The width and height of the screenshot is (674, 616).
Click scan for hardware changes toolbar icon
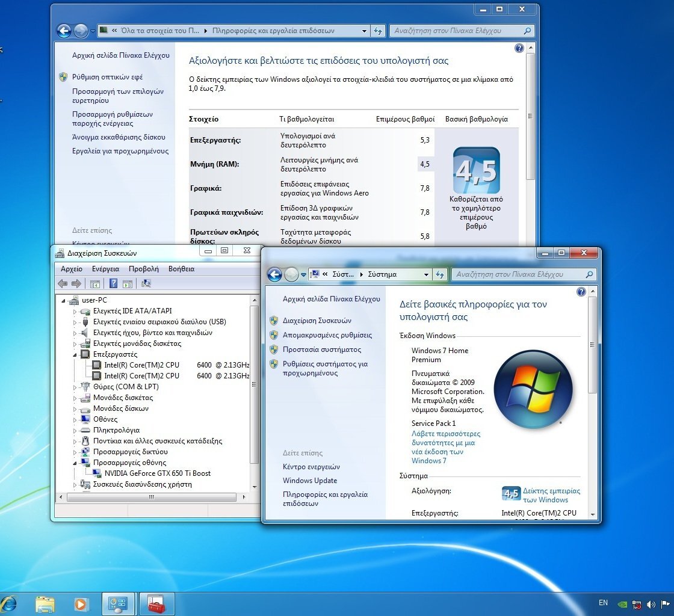tap(146, 283)
